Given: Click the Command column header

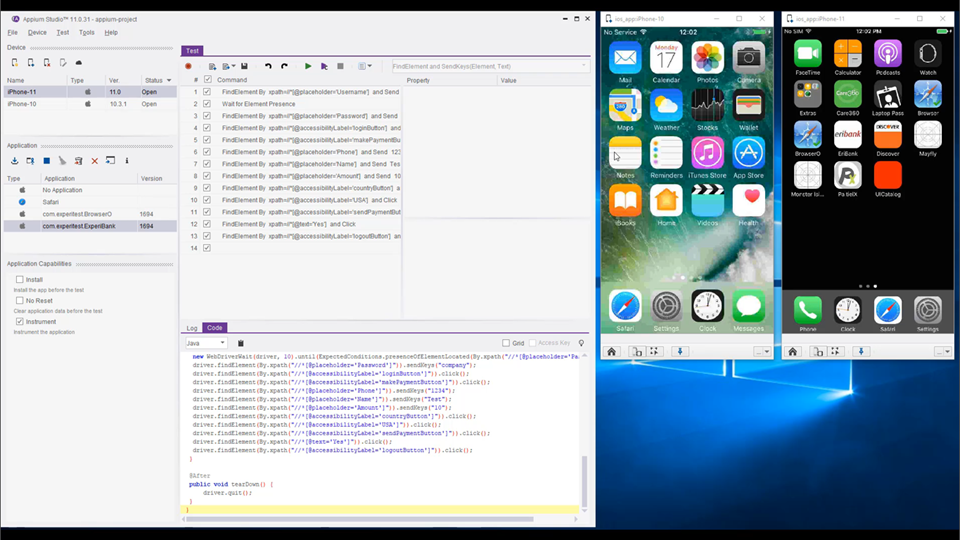Looking at the screenshot, I should click(232, 80).
